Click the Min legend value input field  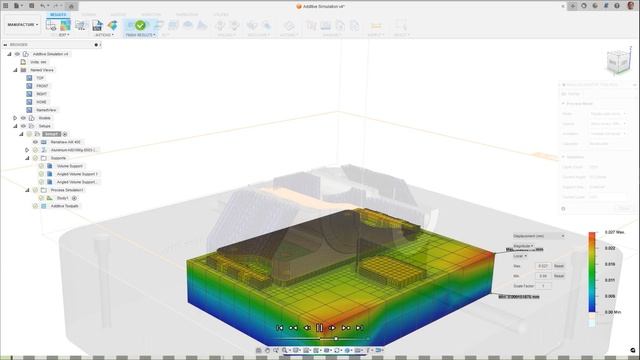point(543,276)
